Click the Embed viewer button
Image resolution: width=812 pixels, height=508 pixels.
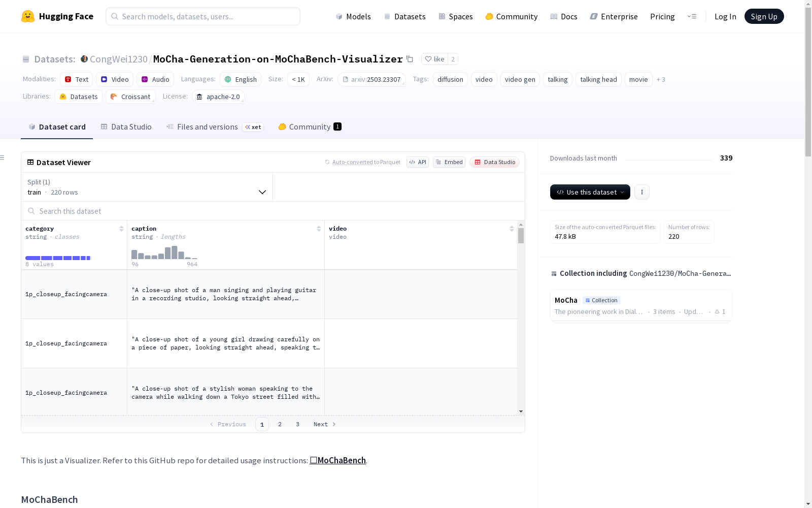449,162
